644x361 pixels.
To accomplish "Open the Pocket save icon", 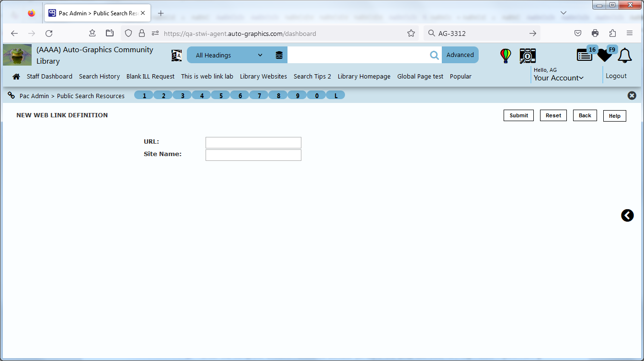I will [578, 33].
